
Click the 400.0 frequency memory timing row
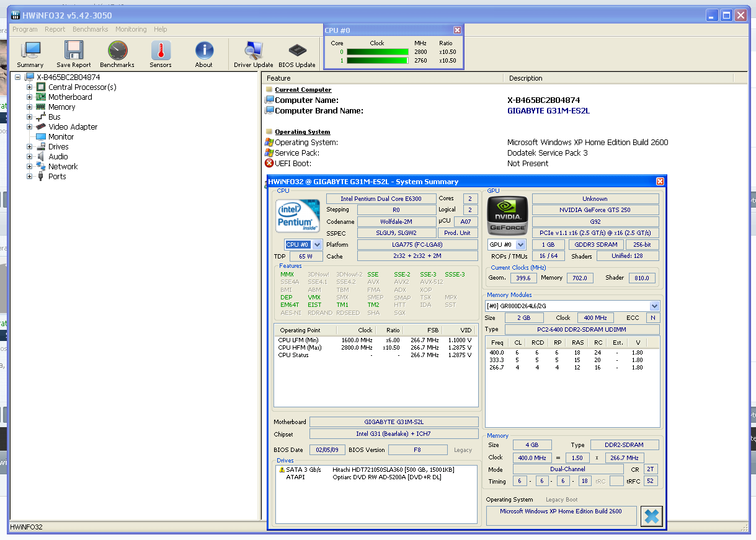[572, 353]
